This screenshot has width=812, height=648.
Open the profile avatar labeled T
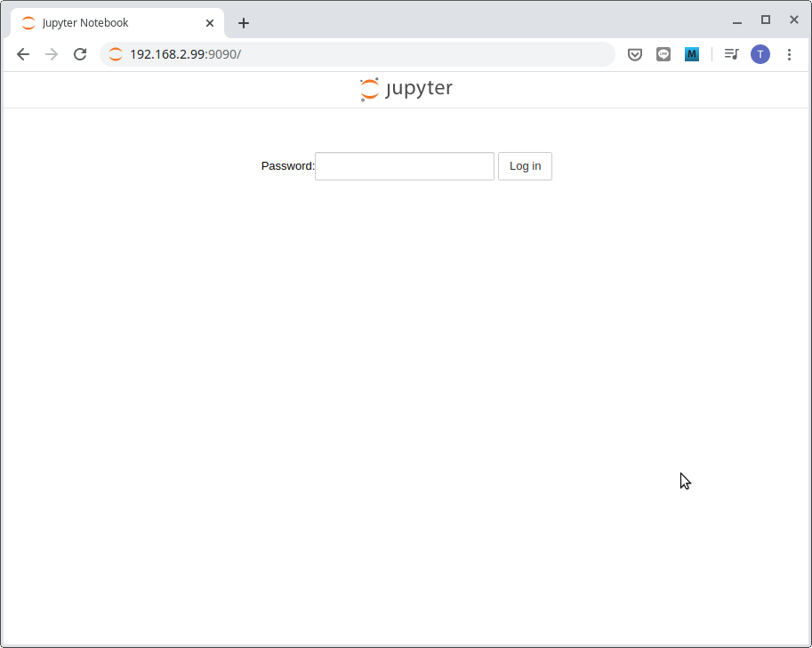[760, 54]
